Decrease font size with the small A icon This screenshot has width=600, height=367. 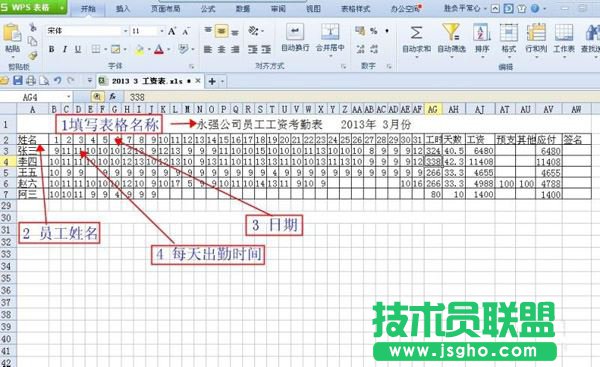point(186,31)
